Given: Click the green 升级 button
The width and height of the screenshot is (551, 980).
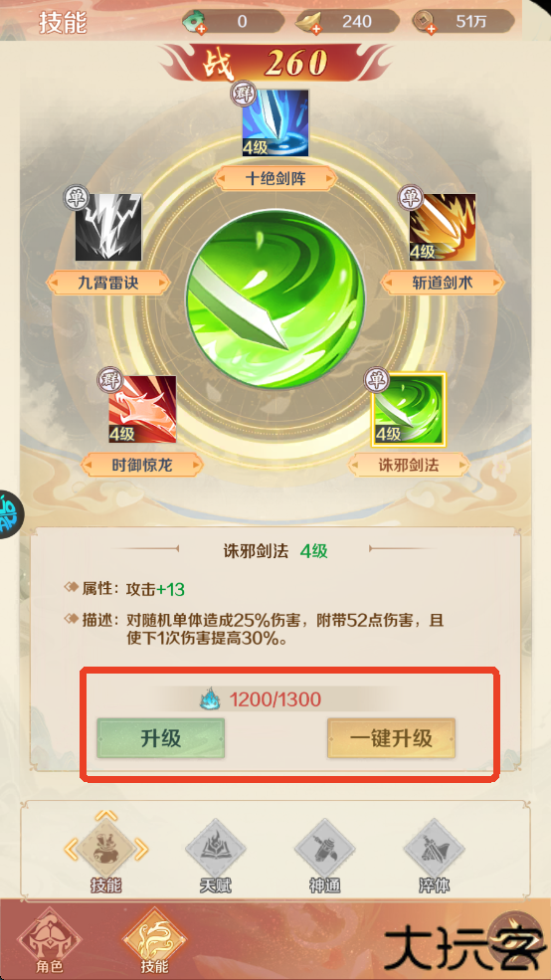Looking at the screenshot, I should [160, 738].
